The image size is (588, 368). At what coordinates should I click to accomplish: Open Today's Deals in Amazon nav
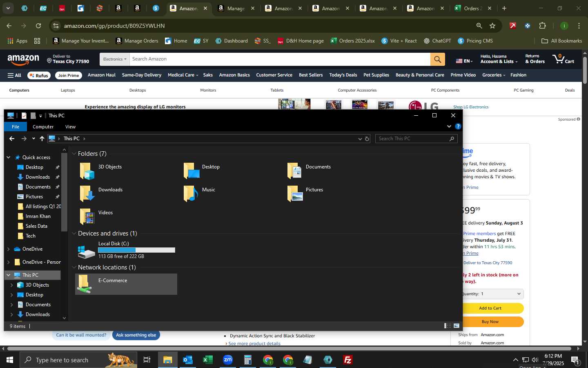343,75
